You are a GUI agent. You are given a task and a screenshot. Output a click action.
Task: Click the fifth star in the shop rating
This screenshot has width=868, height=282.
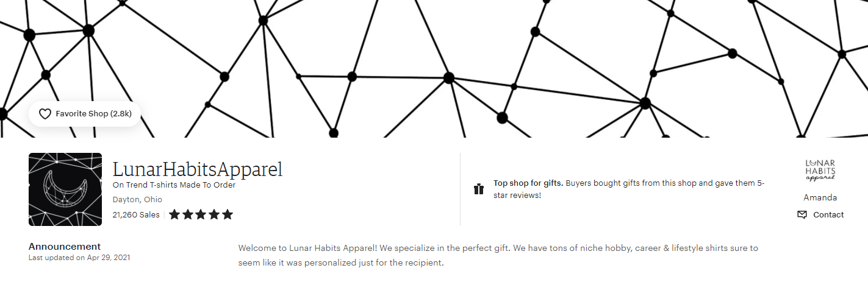coord(228,214)
